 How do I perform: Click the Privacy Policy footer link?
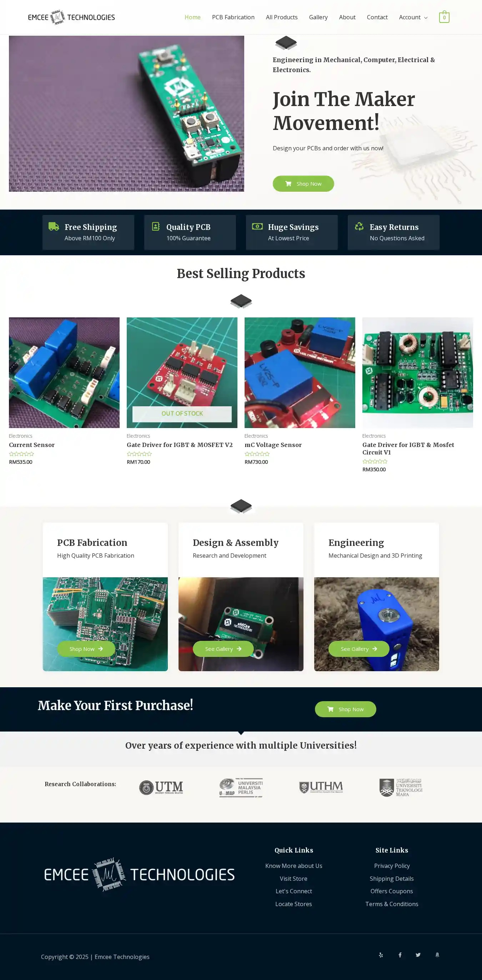coord(392,866)
